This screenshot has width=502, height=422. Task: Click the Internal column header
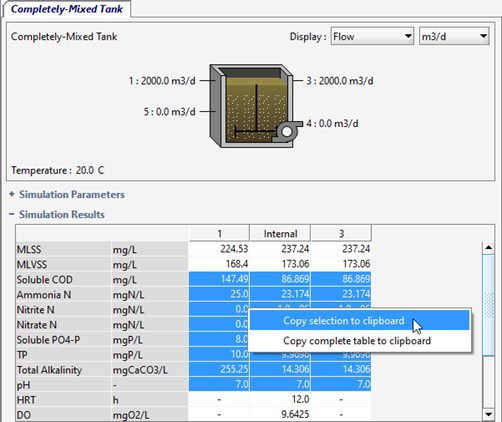click(x=280, y=233)
